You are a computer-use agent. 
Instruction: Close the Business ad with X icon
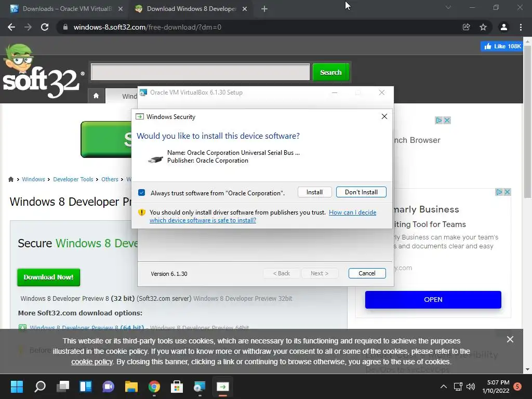[507, 192]
